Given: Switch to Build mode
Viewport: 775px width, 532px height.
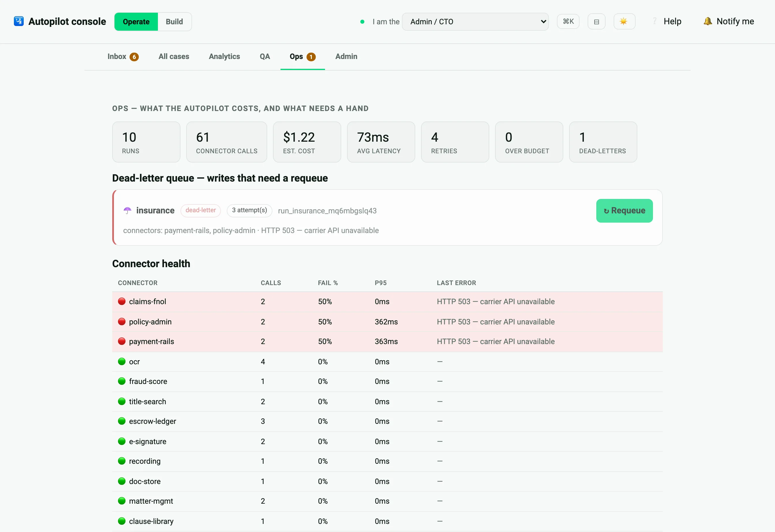Looking at the screenshot, I should click(174, 22).
